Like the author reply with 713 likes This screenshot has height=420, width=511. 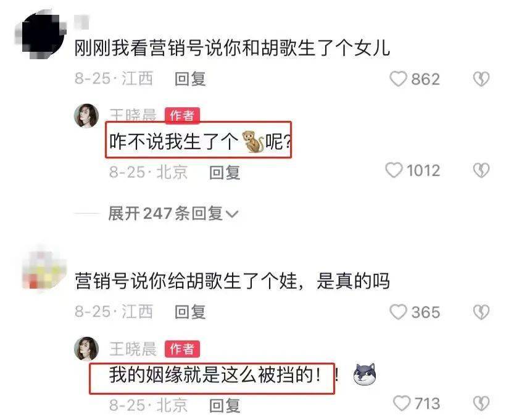tap(402, 403)
